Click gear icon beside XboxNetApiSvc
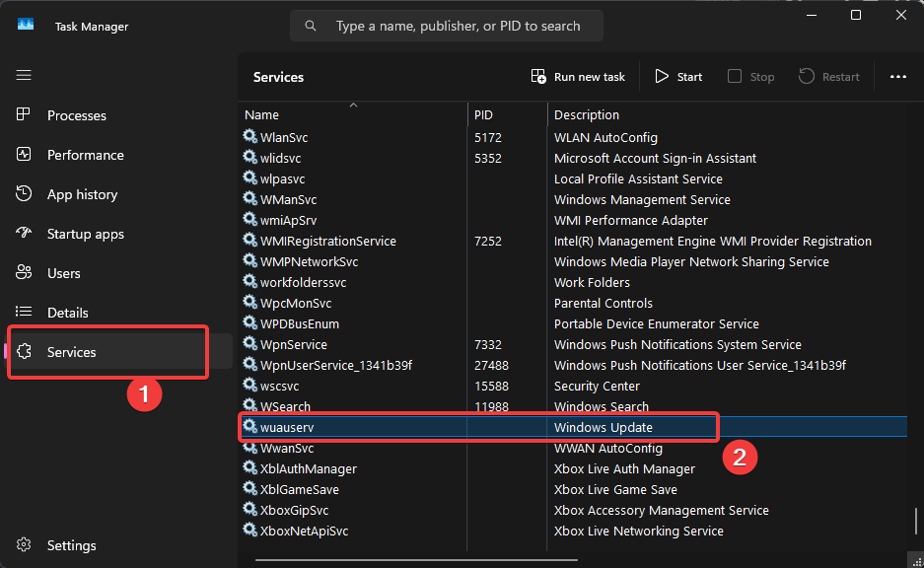Screen dimensions: 924x568 [x=249, y=530]
